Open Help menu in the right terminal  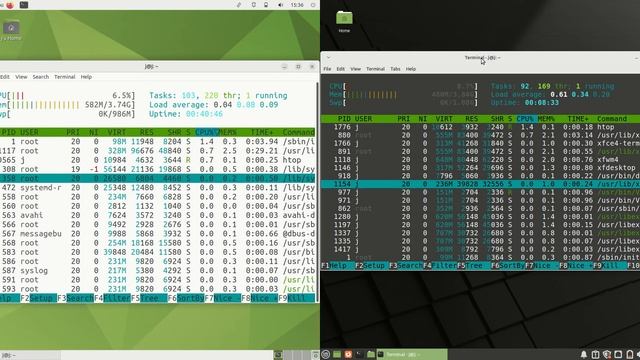click(x=411, y=69)
